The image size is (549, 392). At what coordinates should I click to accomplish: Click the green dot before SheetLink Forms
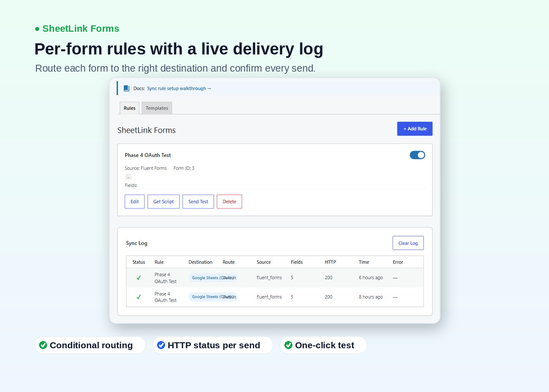(x=37, y=29)
